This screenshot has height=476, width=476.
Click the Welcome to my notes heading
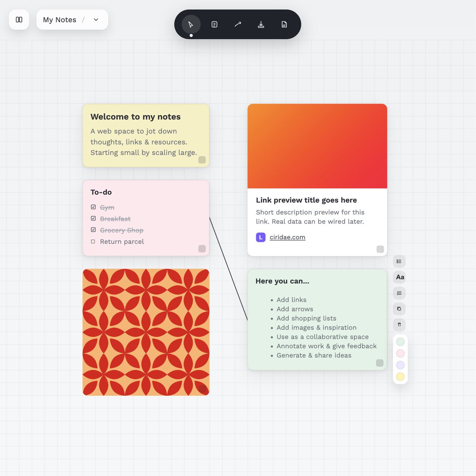tap(136, 117)
